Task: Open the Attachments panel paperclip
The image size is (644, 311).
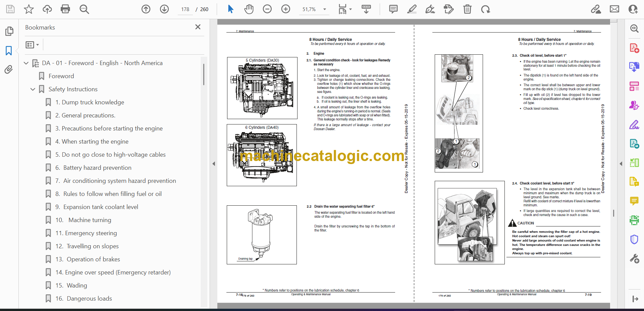Action: click(9, 69)
